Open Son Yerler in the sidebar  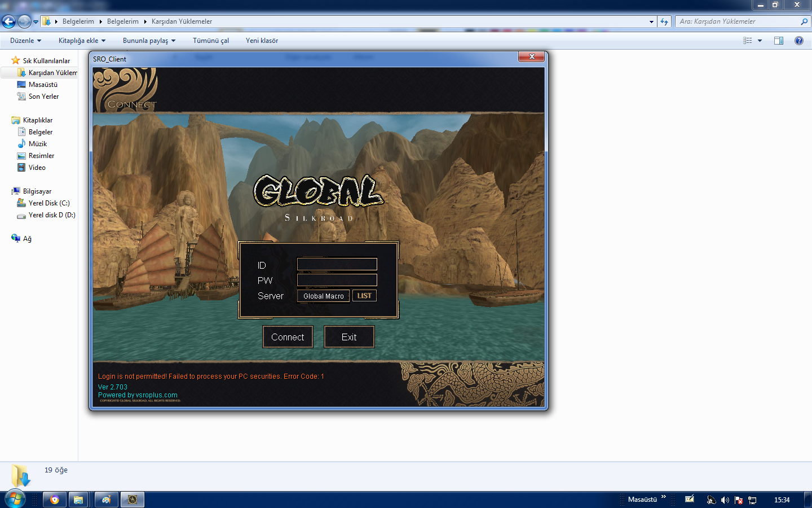click(x=43, y=97)
